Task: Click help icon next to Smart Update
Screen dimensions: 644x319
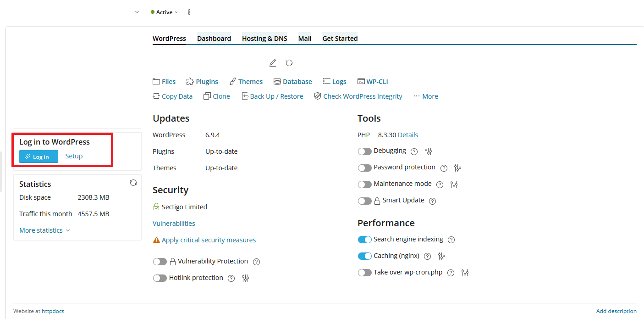Action: [432, 201]
